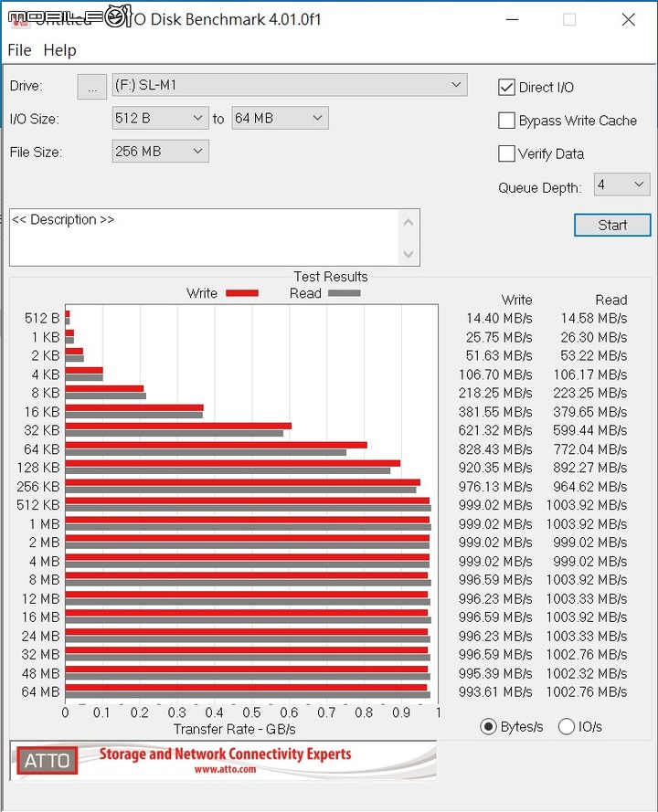Click the Start button
658x812 pixels.
[x=612, y=226]
